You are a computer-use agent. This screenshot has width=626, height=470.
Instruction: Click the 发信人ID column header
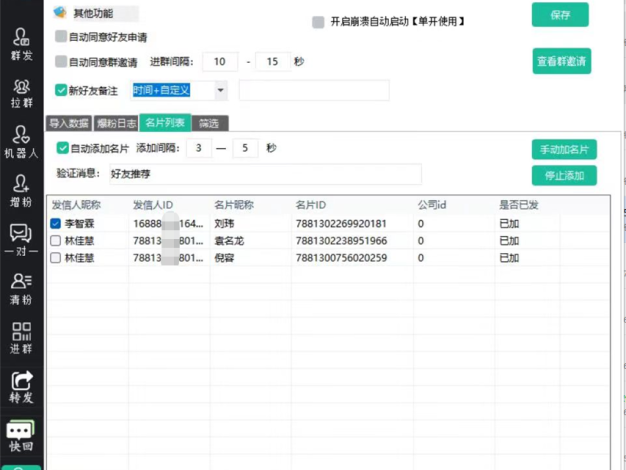tap(153, 205)
